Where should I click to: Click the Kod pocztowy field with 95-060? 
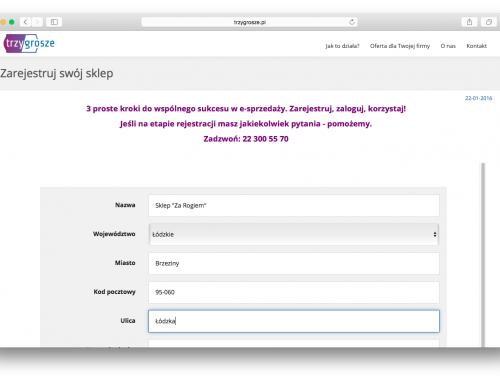(294, 292)
